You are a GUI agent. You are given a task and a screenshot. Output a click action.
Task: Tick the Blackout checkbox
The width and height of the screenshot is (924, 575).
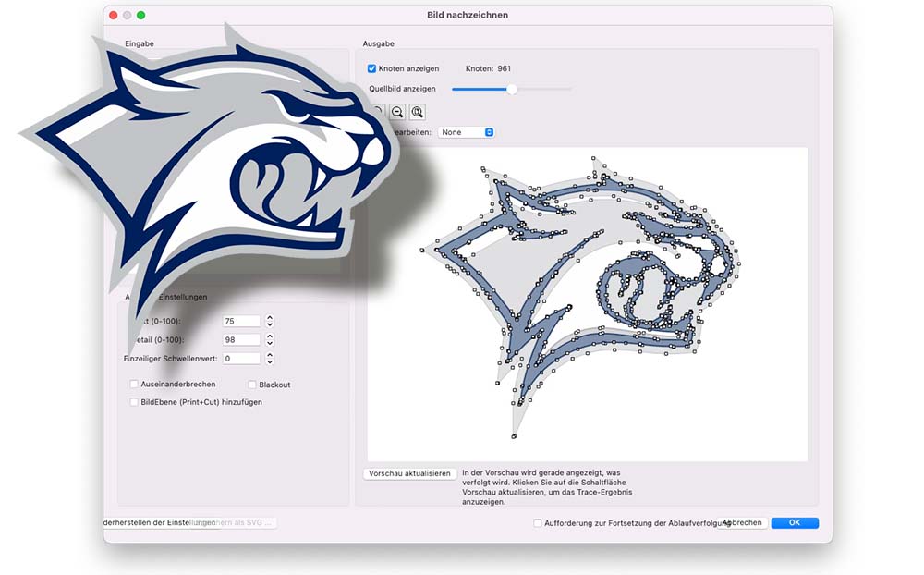[251, 385]
